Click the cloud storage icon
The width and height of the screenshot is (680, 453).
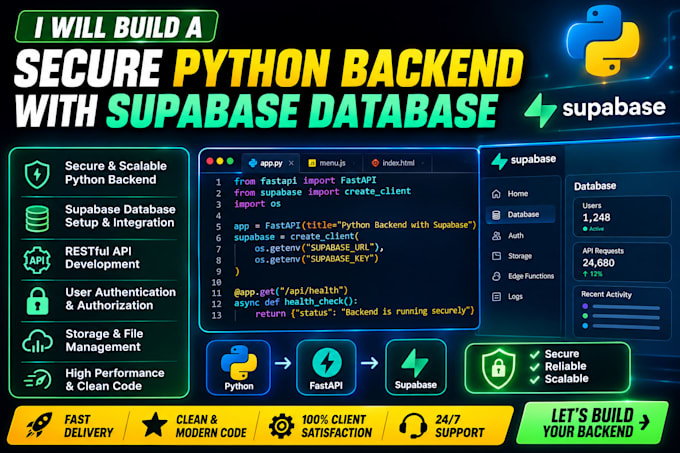pos(38,341)
